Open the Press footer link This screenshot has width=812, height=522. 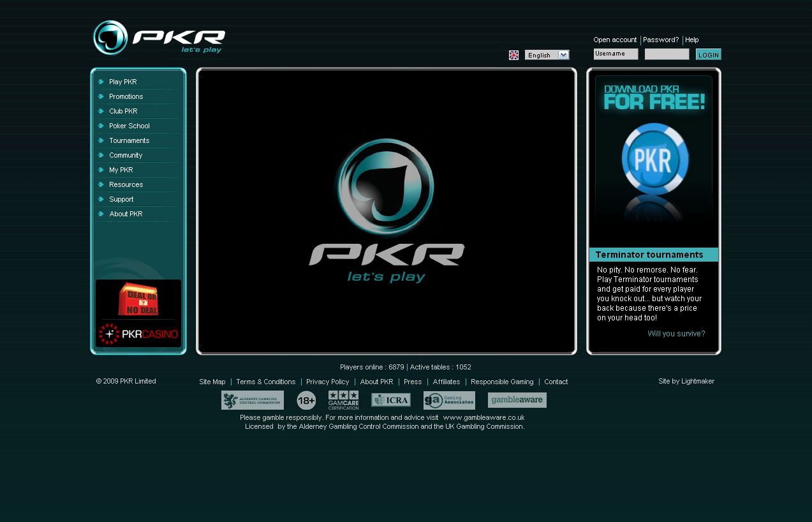(x=413, y=382)
